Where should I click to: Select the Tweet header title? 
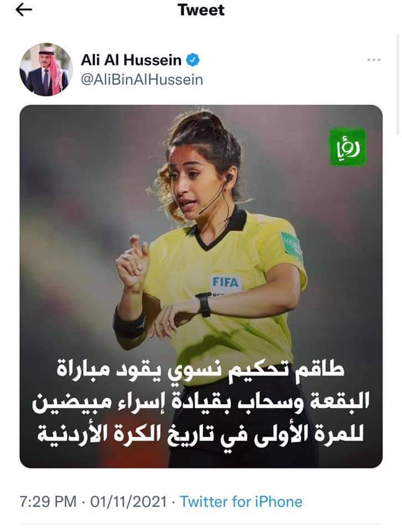pos(201,10)
